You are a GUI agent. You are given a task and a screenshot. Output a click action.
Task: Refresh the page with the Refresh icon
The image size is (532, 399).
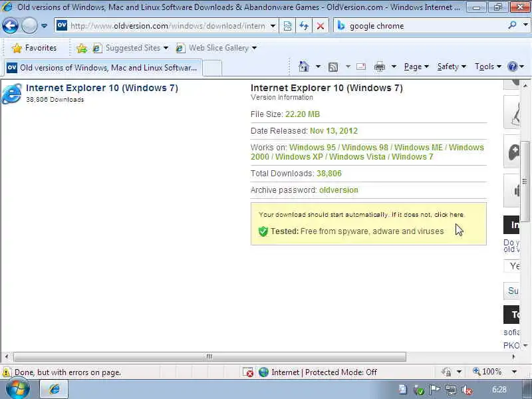(x=304, y=26)
